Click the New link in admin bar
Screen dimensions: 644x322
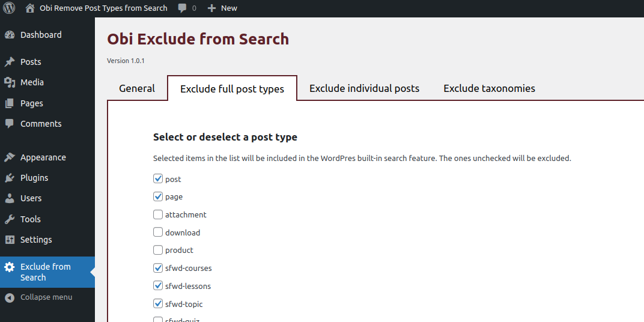tap(229, 8)
